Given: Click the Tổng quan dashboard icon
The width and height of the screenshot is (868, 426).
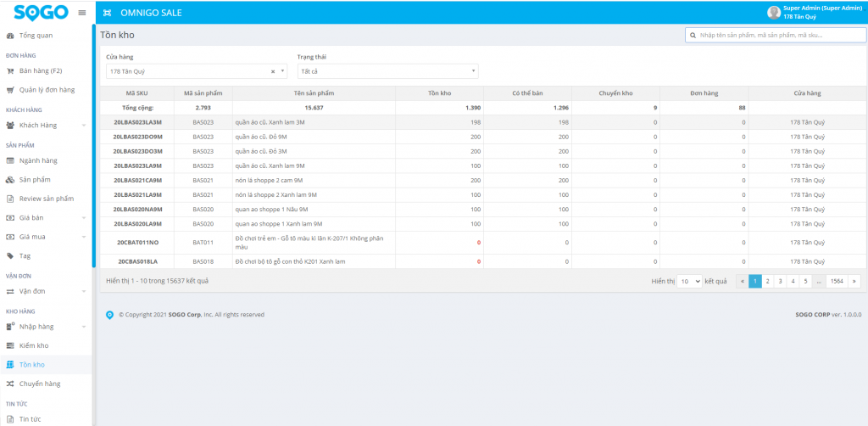Looking at the screenshot, I should pyautogui.click(x=10, y=36).
